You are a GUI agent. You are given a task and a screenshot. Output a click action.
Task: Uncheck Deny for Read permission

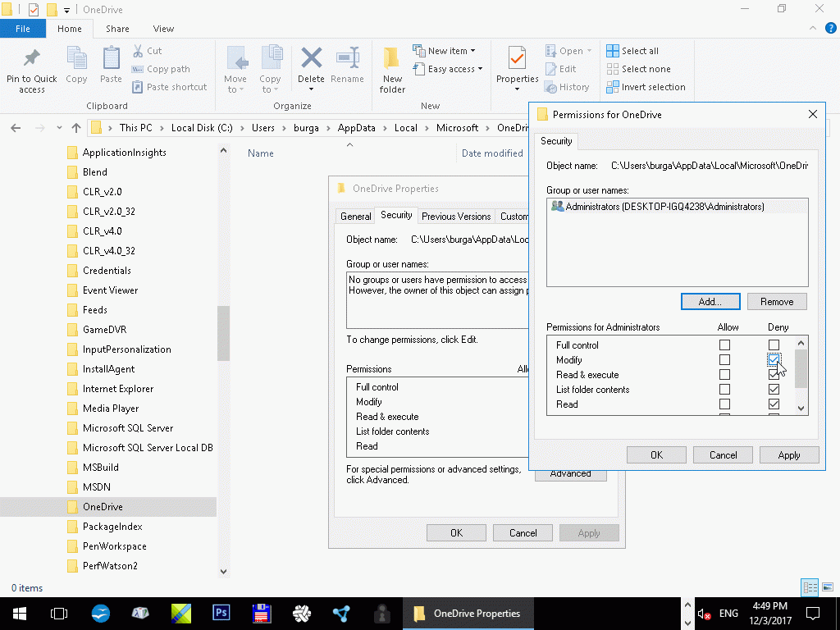774,404
